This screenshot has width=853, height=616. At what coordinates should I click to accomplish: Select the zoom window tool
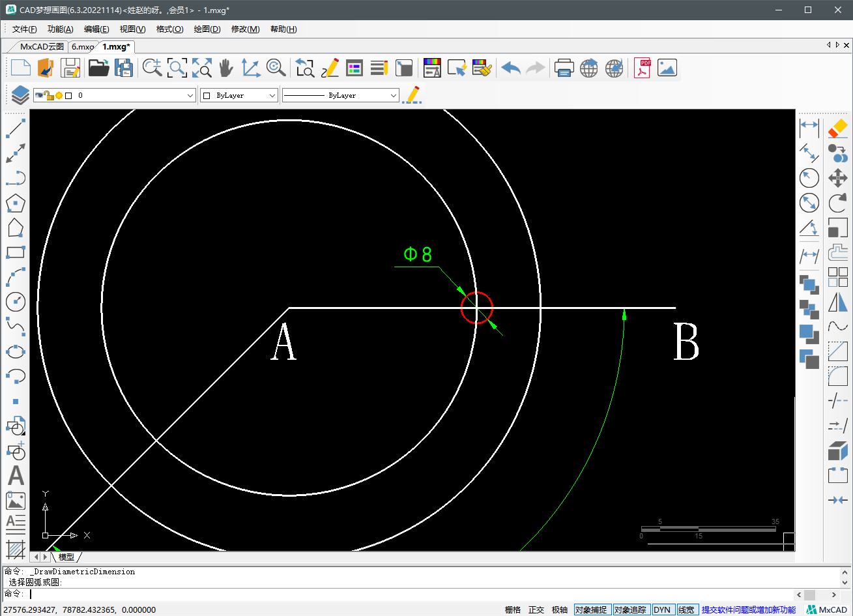[177, 68]
